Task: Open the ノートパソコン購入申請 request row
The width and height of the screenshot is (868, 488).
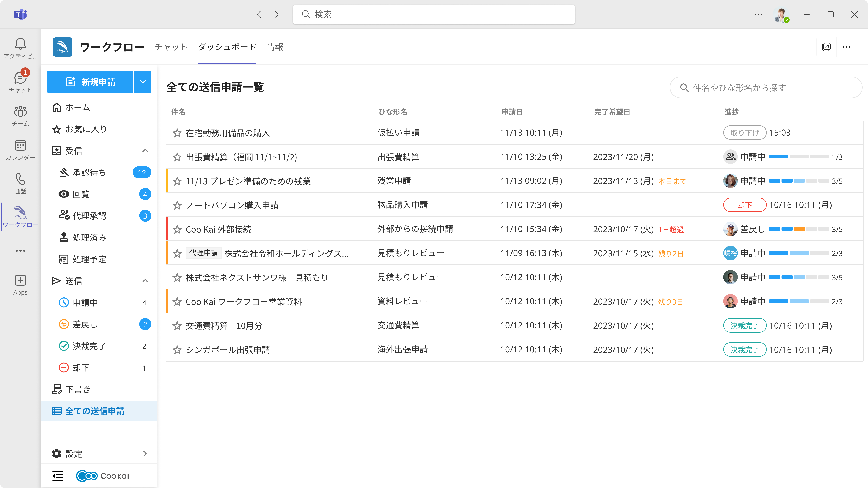Action: click(232, 205)
